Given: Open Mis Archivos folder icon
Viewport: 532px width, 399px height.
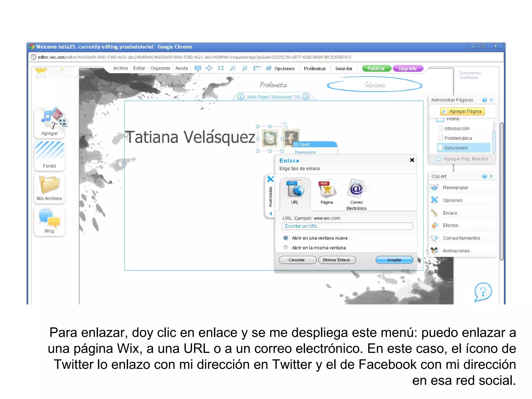Looking at the screenshot, I should coord(49,188).
